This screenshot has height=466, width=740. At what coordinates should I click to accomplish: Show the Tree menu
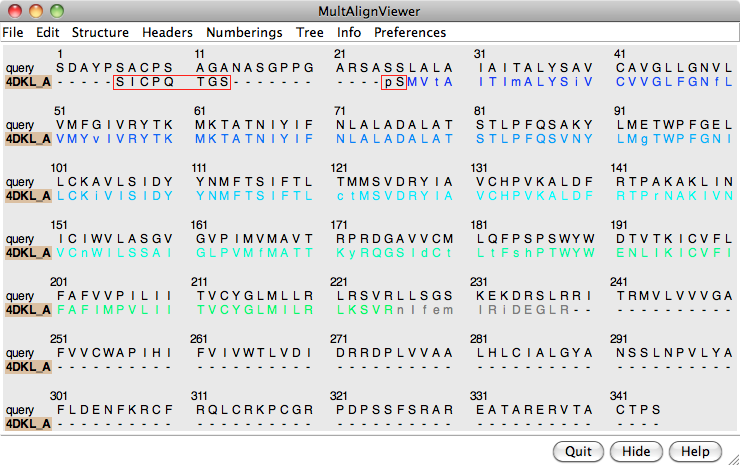(310, 32)
